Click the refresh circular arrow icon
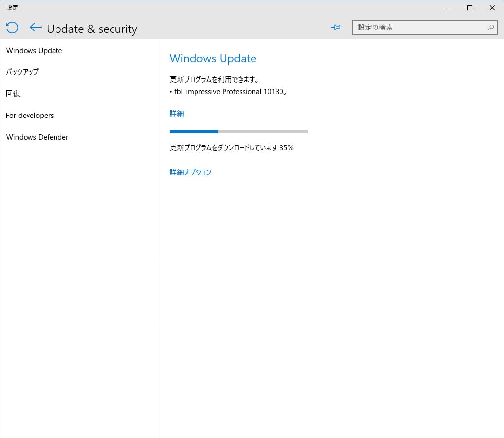504x438 pixels. [x=12, y=28]
